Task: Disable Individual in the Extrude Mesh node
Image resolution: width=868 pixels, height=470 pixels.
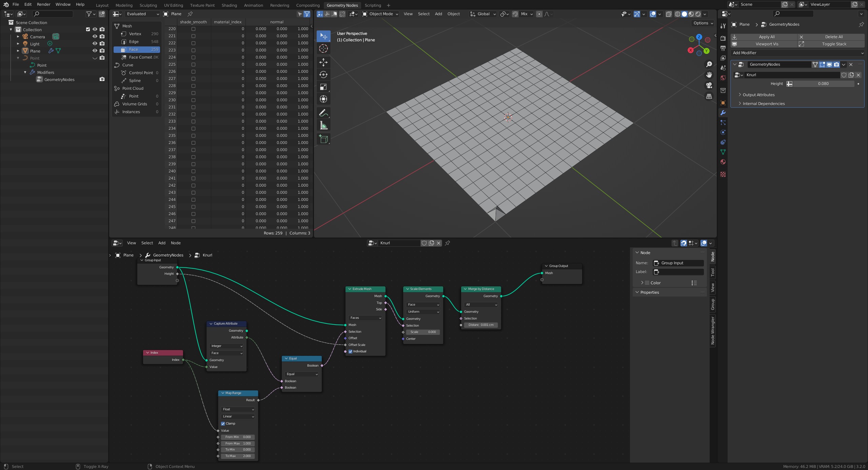Action: pos(351,351)
